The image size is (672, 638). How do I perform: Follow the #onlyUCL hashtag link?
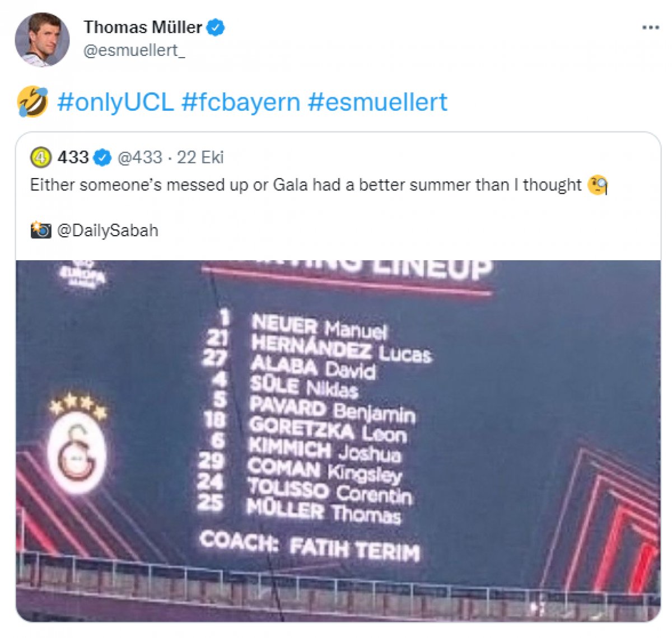pyautogui.click(x=118, y=102)
